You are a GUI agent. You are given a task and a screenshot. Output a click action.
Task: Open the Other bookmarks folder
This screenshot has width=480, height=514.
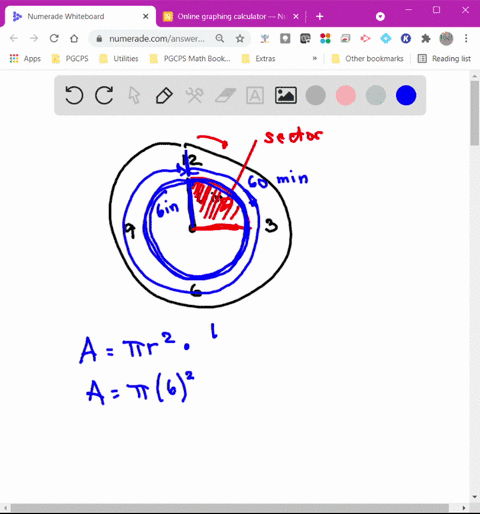click(x=368, y=59)
